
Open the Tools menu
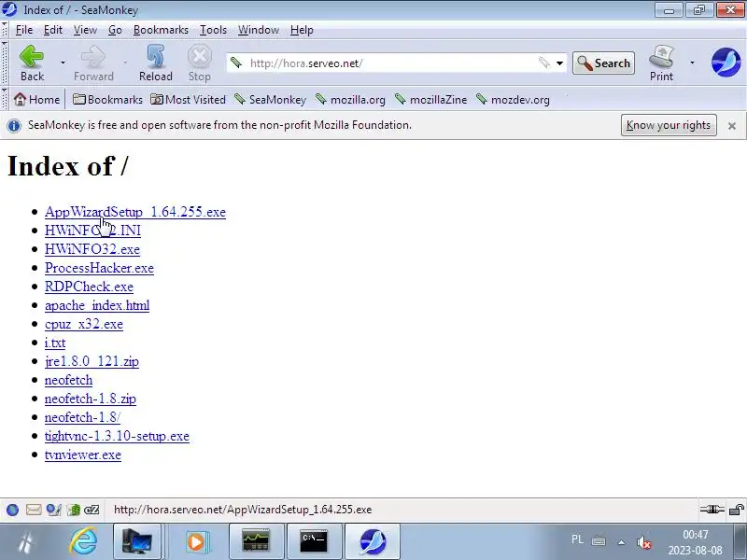[213, 30]
